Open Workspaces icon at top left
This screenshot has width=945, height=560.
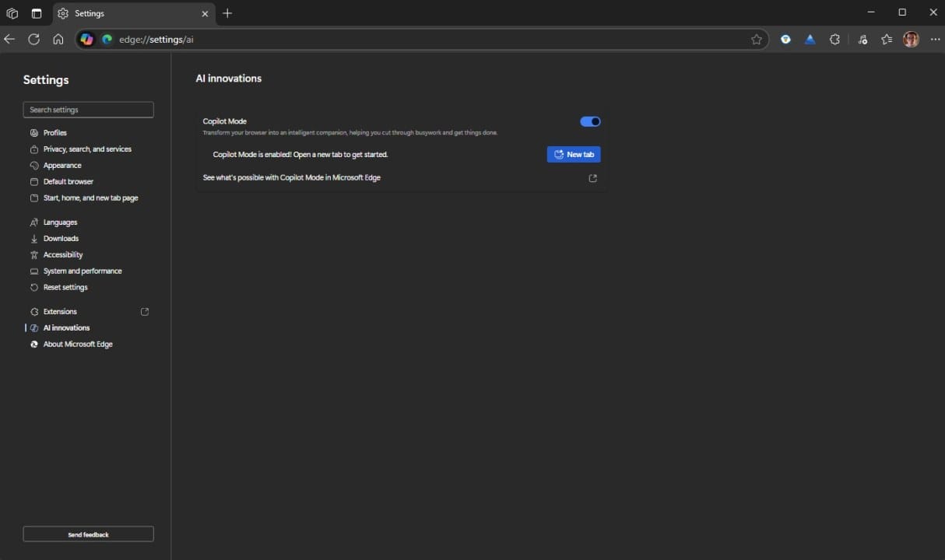click(x=12, y=13)
